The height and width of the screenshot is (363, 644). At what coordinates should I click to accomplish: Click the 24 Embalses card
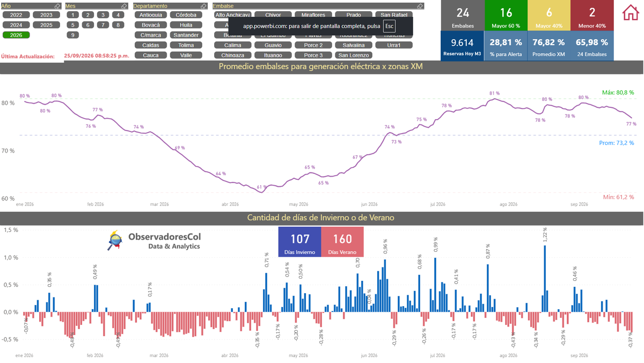point(462,15)
